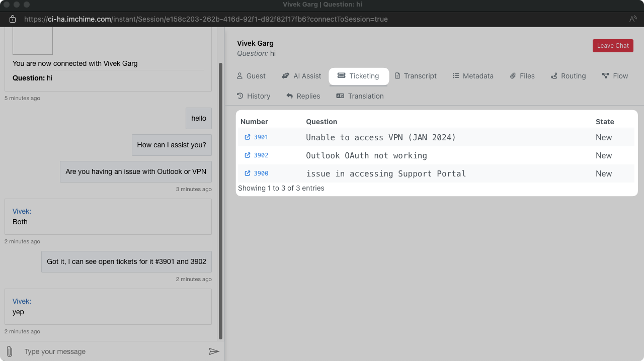This screenshot has height=361, width=644.
Task: Open the Flow tab
Action: pyautogui.click(x=615, y=76)
